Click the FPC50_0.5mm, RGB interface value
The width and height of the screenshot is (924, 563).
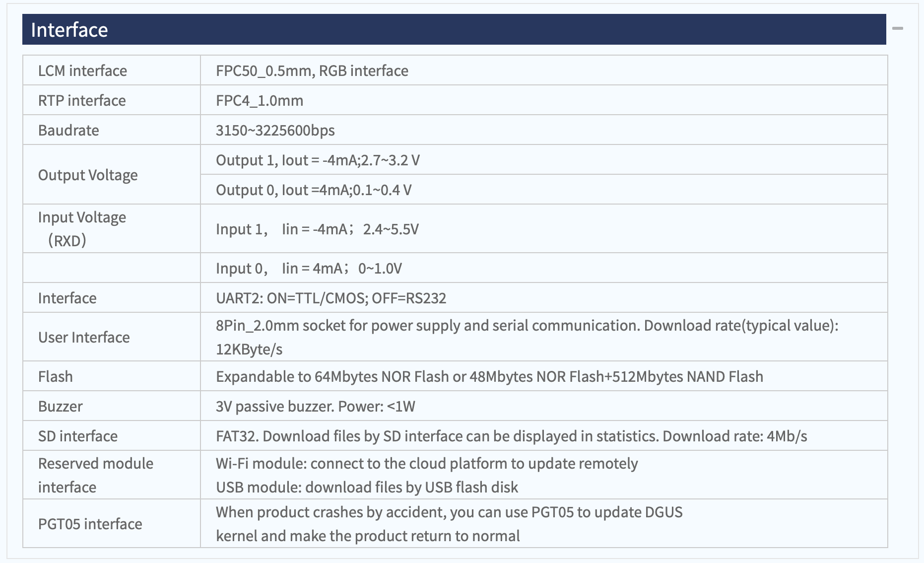tap(312, 70)
